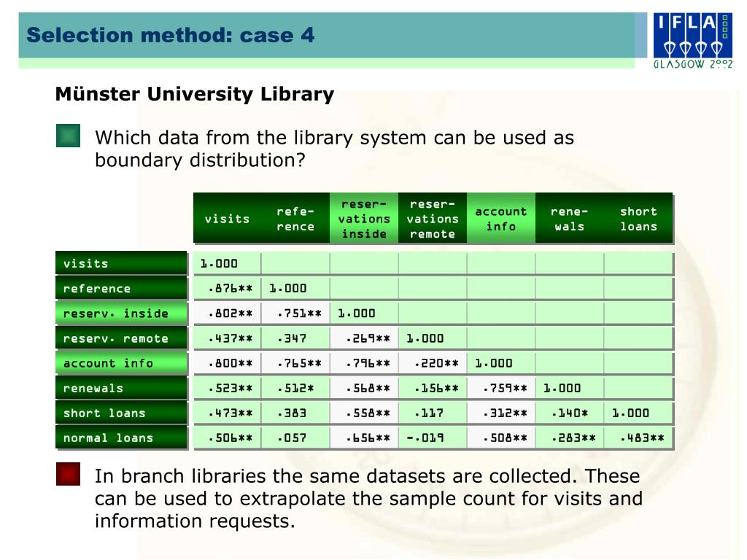Select the cell '.312**'
Screen dimensions: 747x560
click(501, 413)
